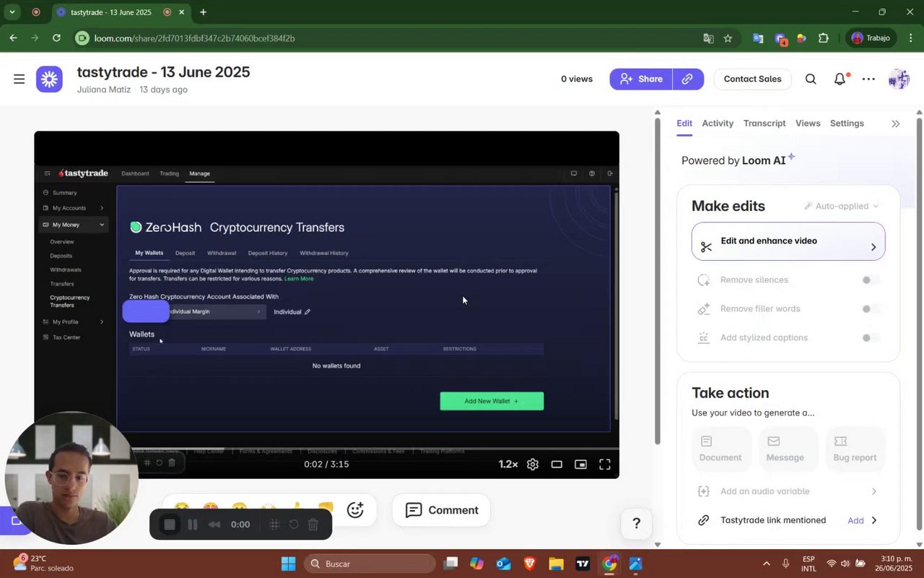Open the three-dot more options menu

pos(868,79)
